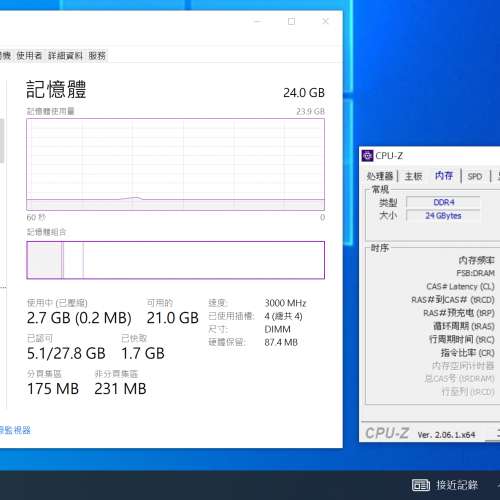Close the Task Manager window
This screenshot has width=500, height=500.
326,21
